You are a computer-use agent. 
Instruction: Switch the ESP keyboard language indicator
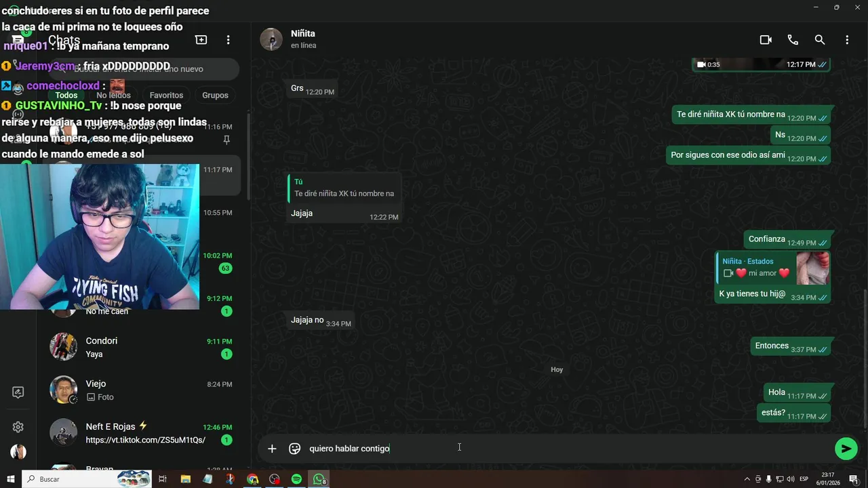tap(804, 479)
